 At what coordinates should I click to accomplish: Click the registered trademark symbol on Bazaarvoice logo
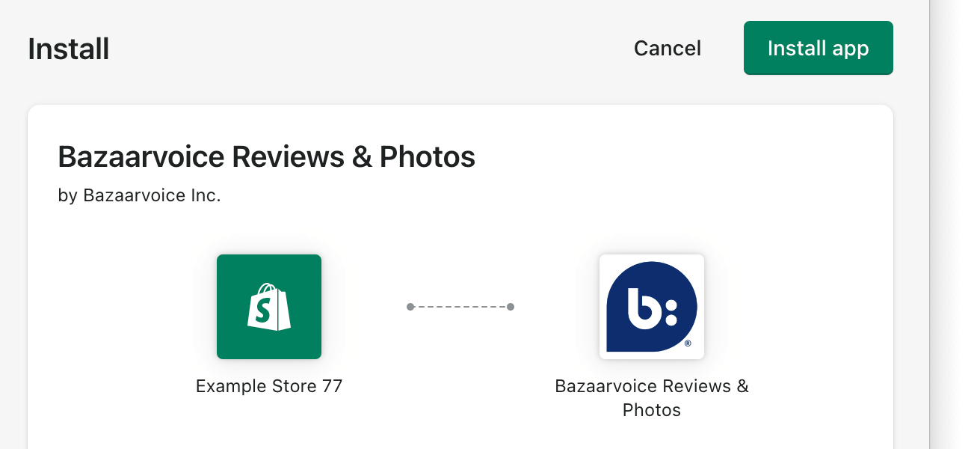coord(688,344)
